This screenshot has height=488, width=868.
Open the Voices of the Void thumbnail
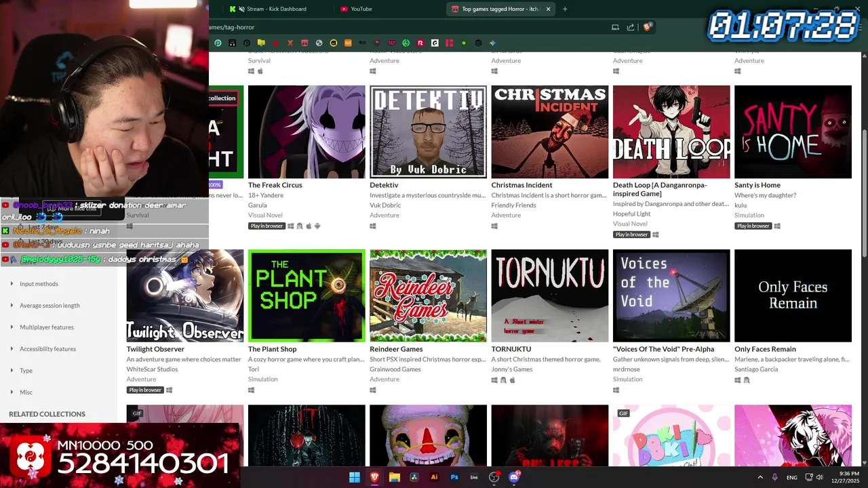(x=671, y=296)
